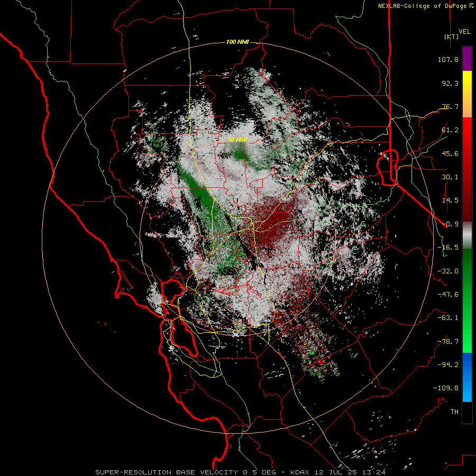The width and height of the screenshot is (476, 476).
Task: Click the 14.5 legend value
Action: tap(450, 200)
